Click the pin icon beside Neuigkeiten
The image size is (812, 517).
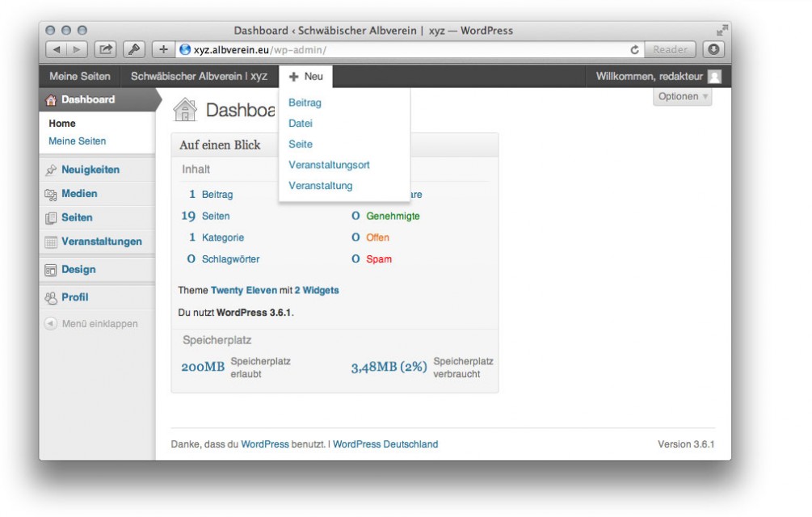click(x=51, y=170)
